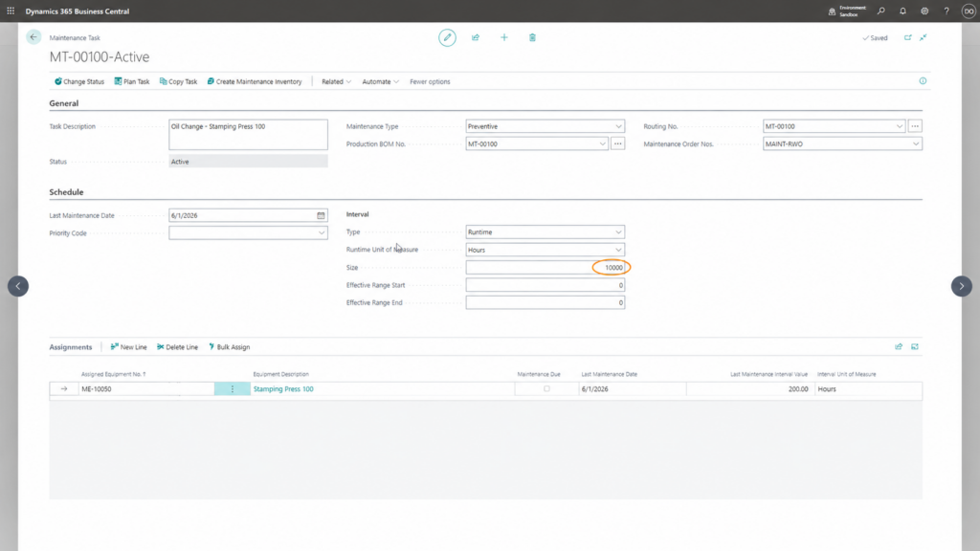This screenshot has height=551, width=980.
Task: Open the Maintenance Order Nos. dropdown
Action: coord(916,143)
